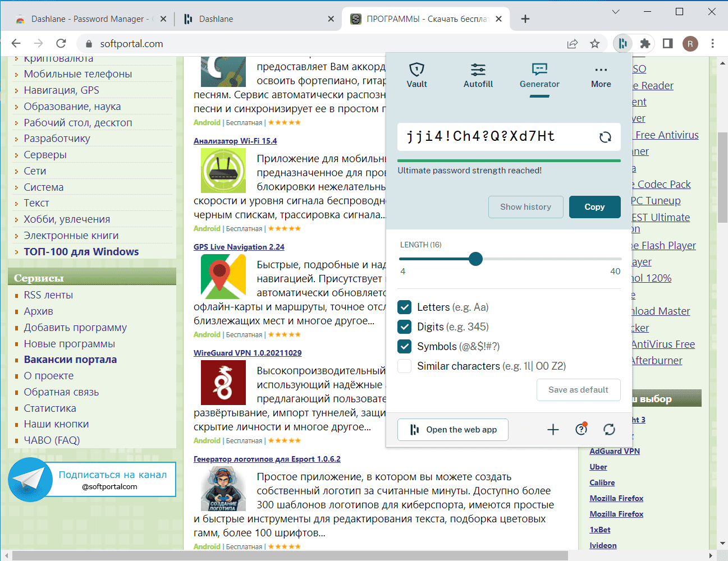This screenshot has width=728, height=561.
Task: Open the Анализатор Wi-Fi 15.4 link
Action: tap(235, 141)
